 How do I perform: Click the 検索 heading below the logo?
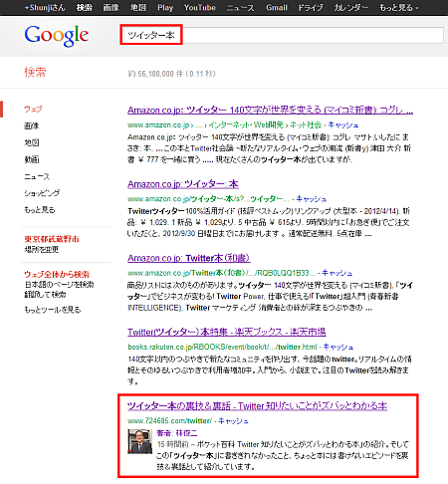click(x=35, y=72)
